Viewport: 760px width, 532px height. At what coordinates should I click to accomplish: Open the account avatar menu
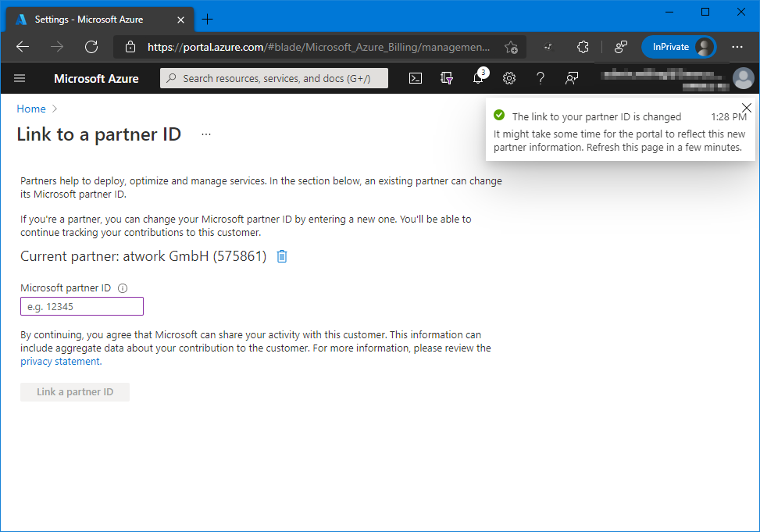743,78
